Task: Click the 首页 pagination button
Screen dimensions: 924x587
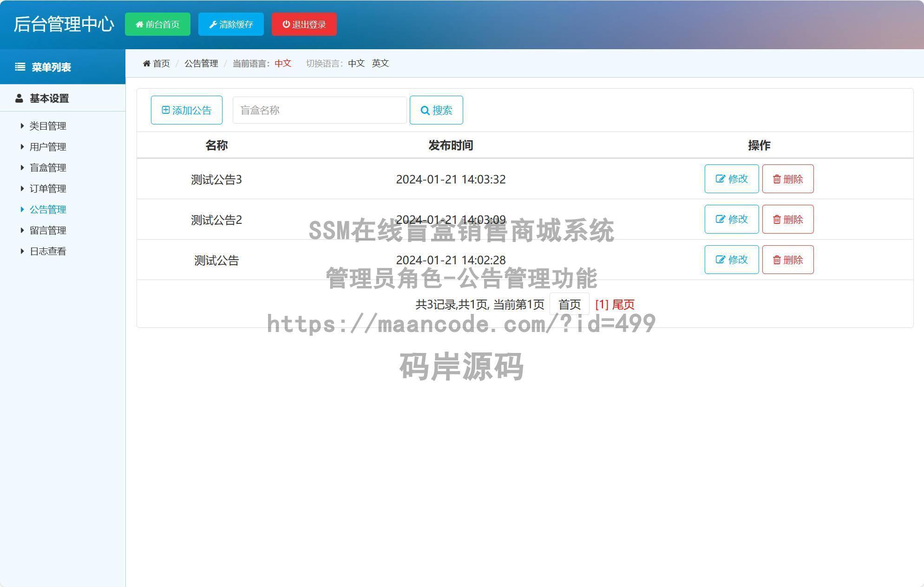Action: [570, 304]
